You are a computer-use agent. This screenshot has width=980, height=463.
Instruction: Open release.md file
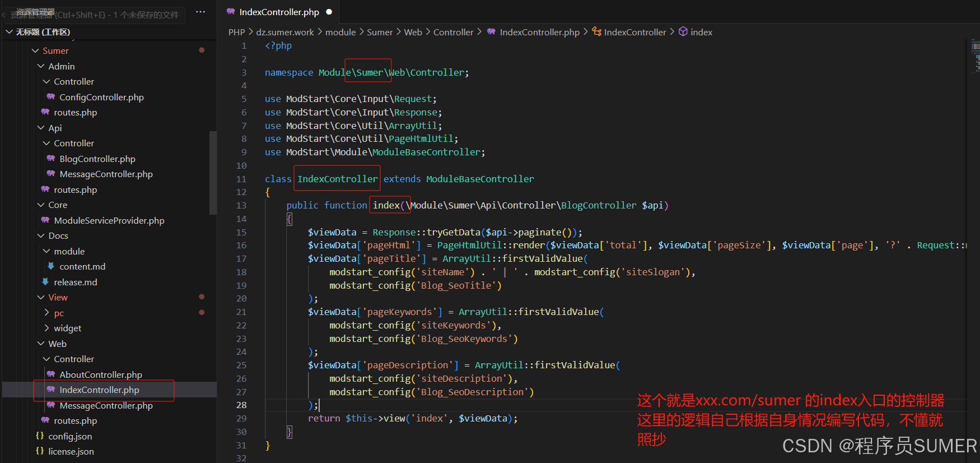(76, 282)
